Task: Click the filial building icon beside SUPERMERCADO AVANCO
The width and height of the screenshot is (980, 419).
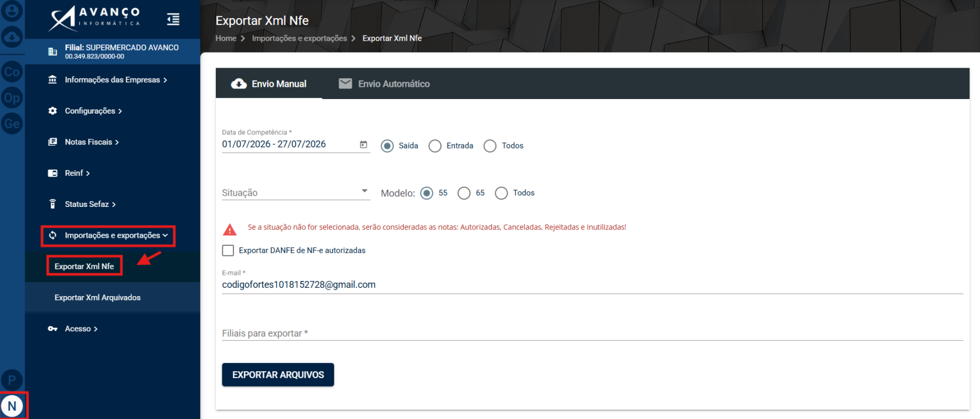Action: click(x=52, y=51)
